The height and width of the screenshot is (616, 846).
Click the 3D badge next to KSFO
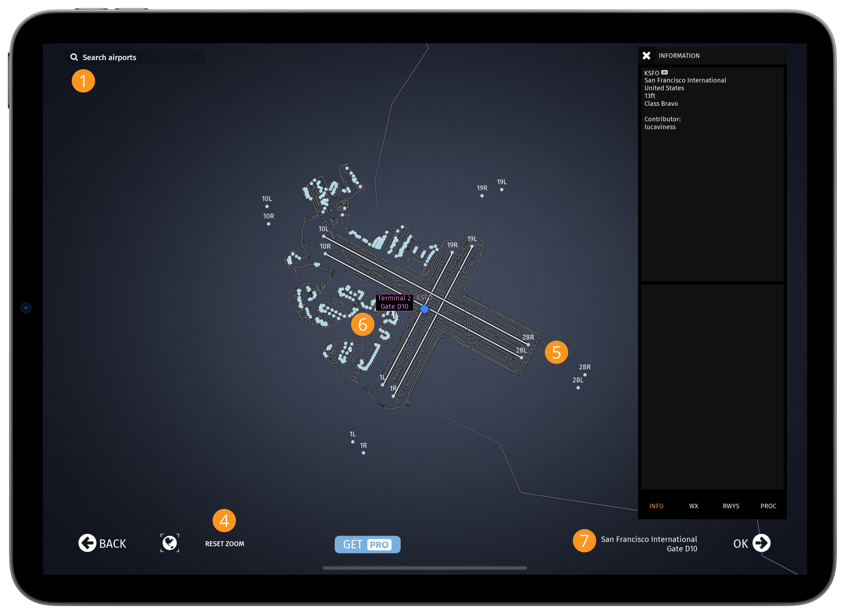[x=664, y=72]
